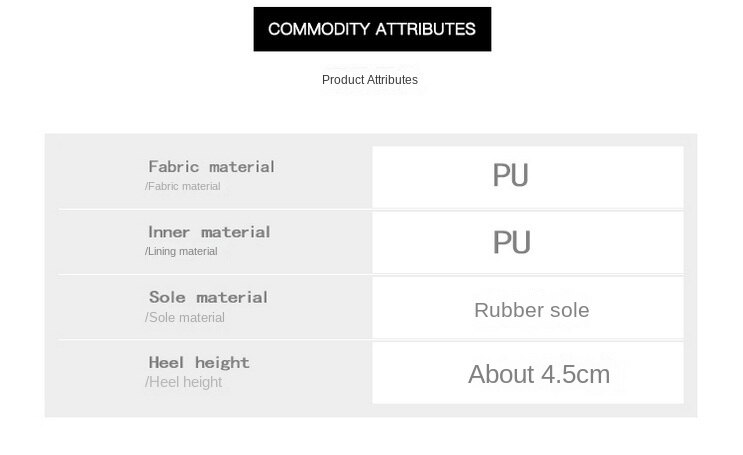Viewport: 743px width, 455px height.
Task: Click the small gray /Fabric material sublabel
Action: tap(183, 186)
